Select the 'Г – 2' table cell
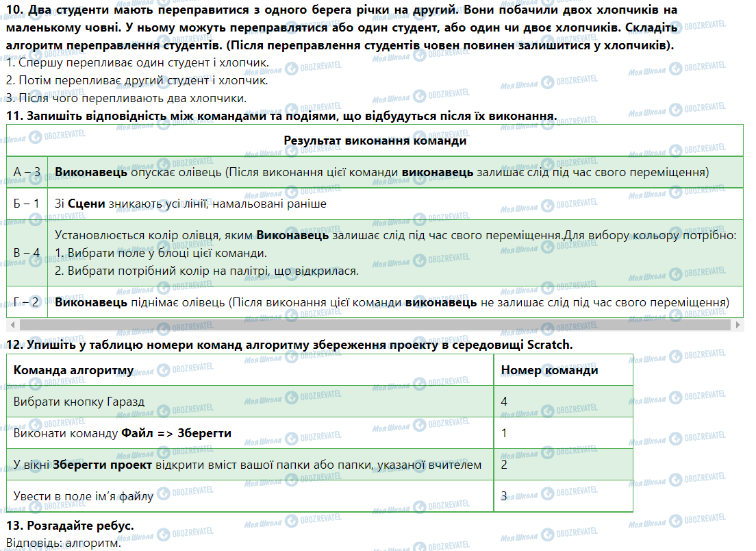 click(x=27, y=302)
